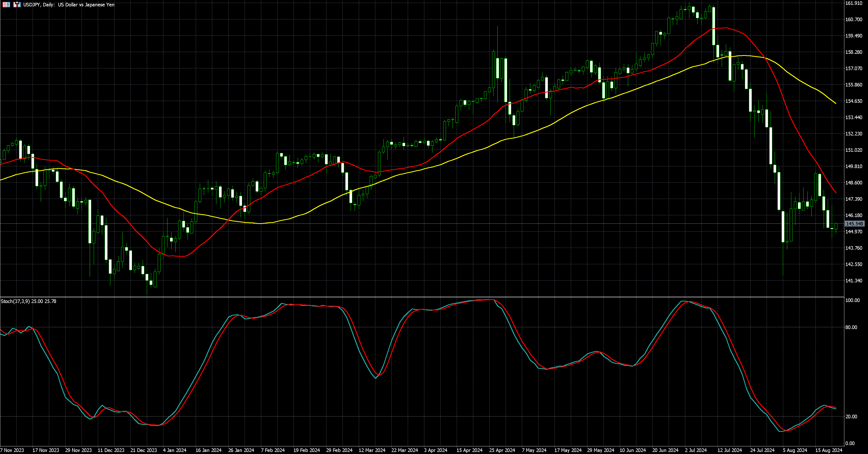868x454 pixels.
Task: Click the 2 Jul 2024 date label
Action: tap(696, 450)
